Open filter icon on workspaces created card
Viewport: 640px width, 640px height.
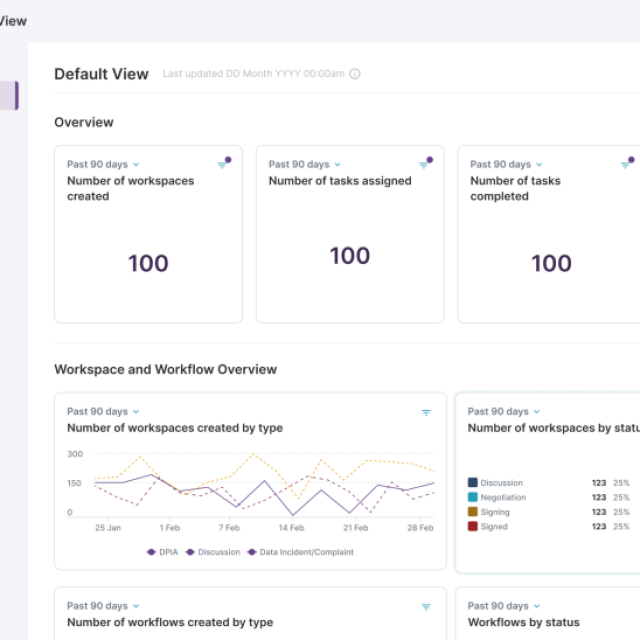point(223,164)
